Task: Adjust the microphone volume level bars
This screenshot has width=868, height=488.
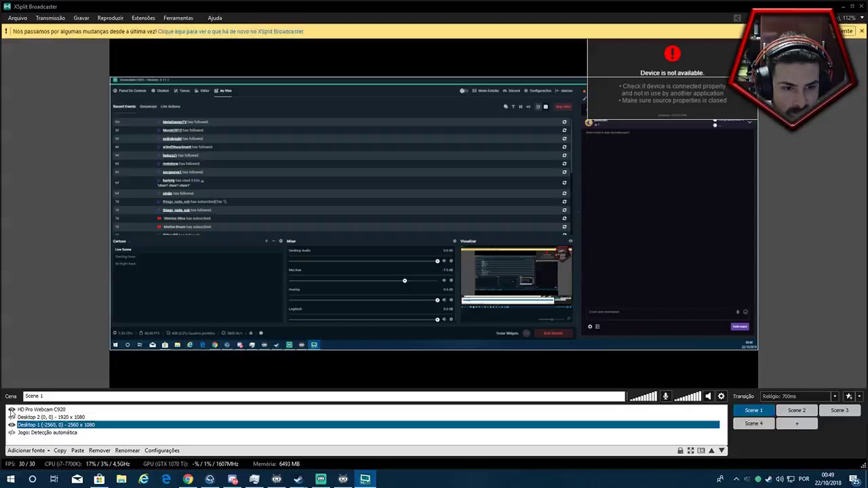Action: click(x=643, y=396)
